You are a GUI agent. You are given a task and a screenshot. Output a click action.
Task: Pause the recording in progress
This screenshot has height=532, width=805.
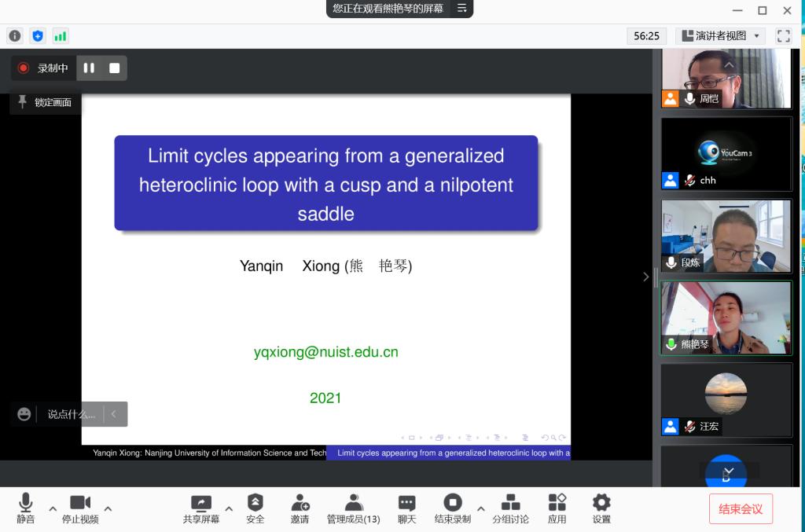[x=89, y=68]
